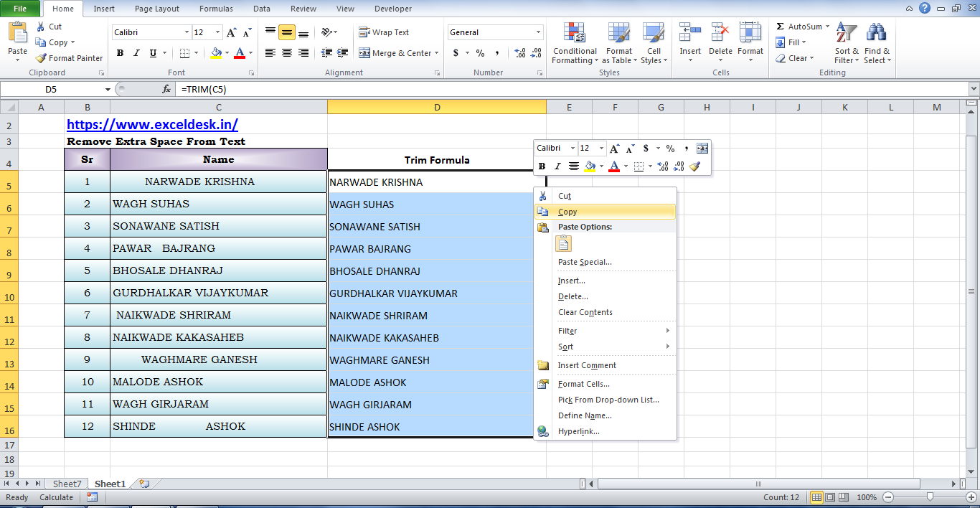Apply ribbon Comma Style
Image resolution: width=980 pixels, height=508 pixels.
[x=498, y=53]
